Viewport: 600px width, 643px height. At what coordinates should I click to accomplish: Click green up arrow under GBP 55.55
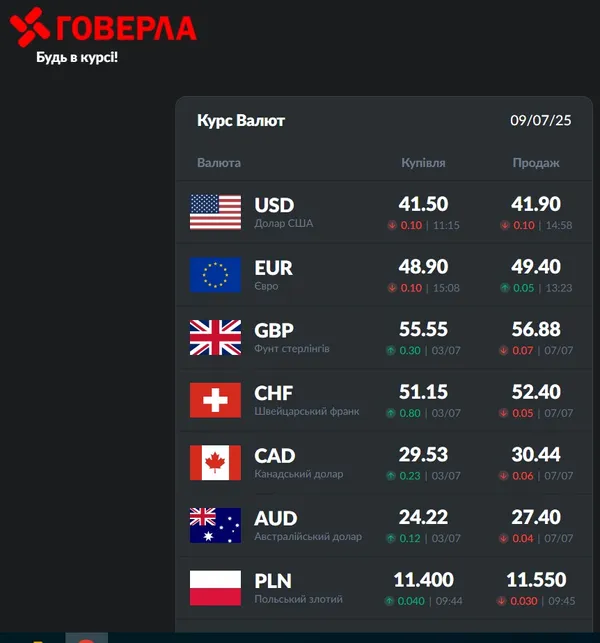pos(391,351)
